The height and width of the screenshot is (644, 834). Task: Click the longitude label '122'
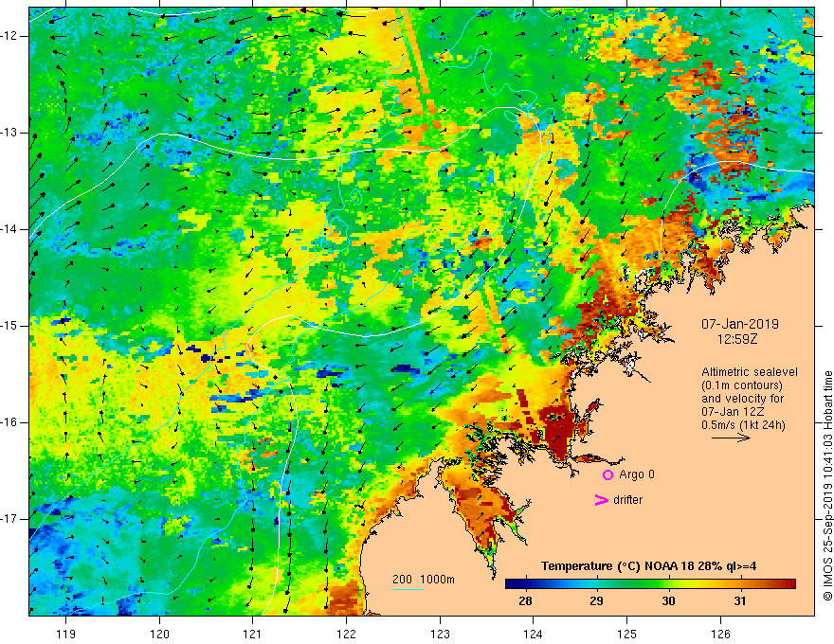346,634
